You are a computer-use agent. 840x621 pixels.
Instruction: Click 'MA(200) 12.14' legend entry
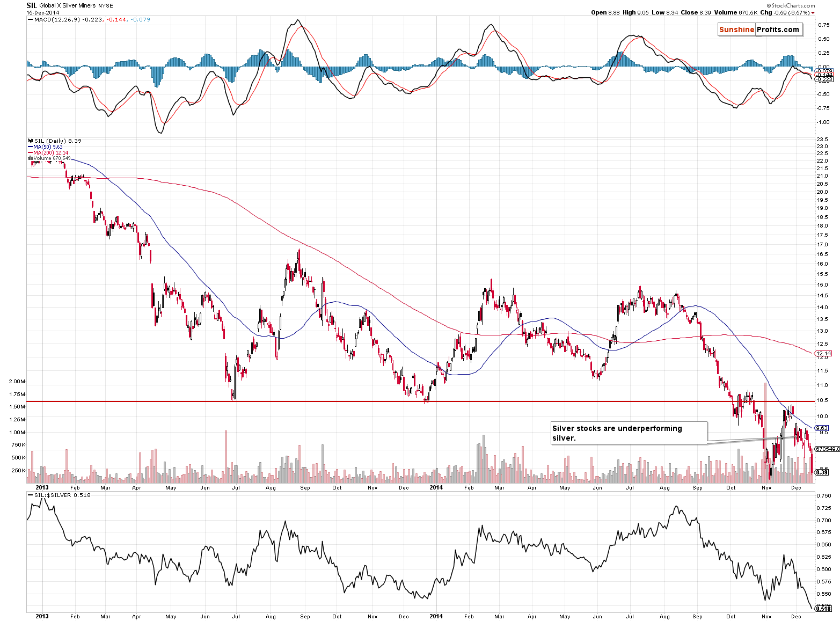[x=50, y=152]
